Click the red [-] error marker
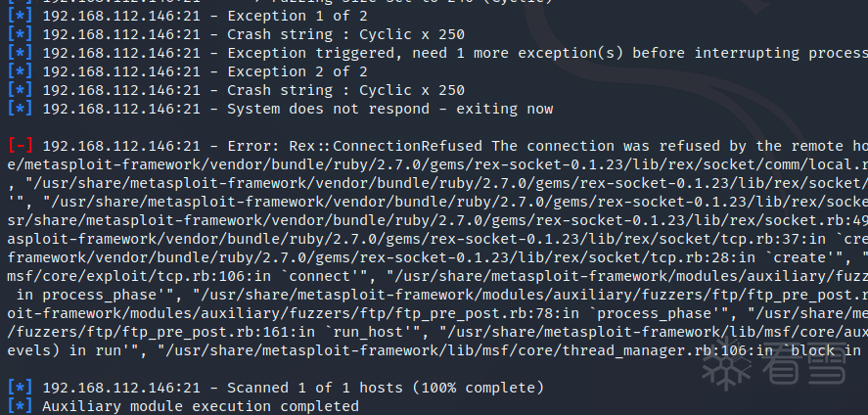This screenshot has width=868, height=415. tap(21, 146)
